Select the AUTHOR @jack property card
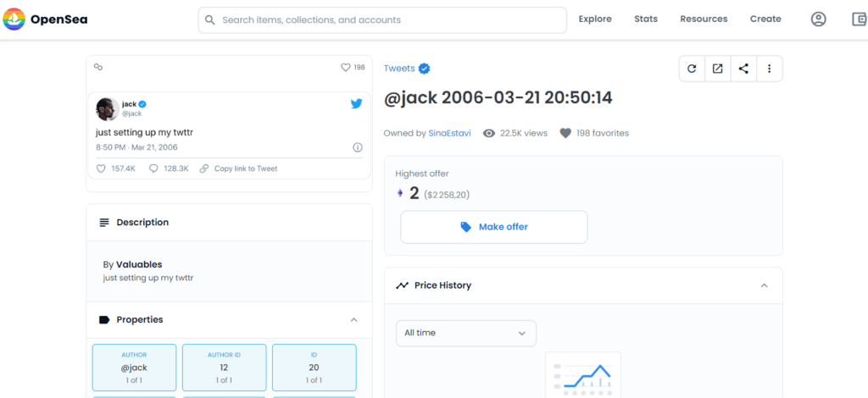Screen dimensions: 868x398 [134, 368]
